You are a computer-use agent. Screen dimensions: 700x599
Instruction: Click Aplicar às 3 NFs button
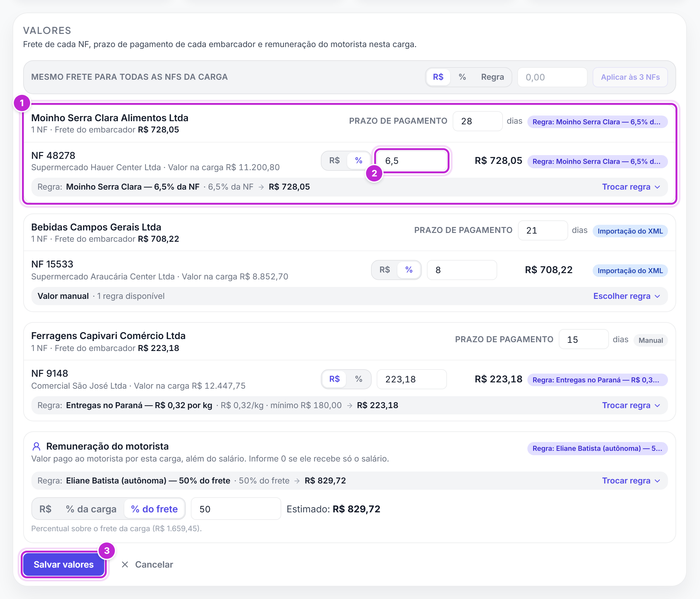click(630, 77)
